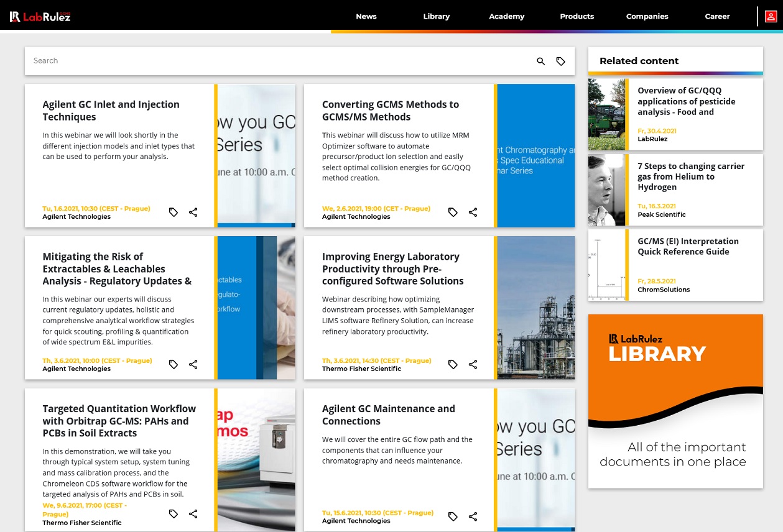This screenshot has height=532, width=783.
Task: Click tag icon on GC Maintenance and Connections card
Action: tap(453, 516)
